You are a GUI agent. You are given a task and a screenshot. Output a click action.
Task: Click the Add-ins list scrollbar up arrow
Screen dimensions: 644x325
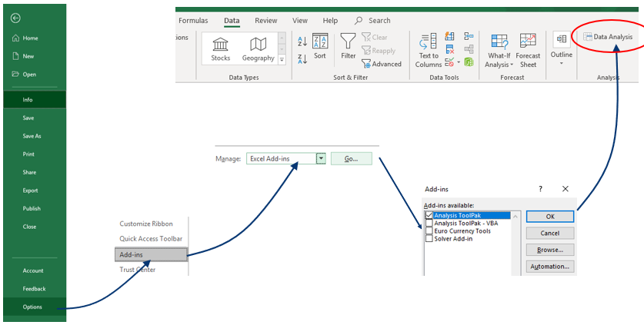click(x=516, y=215)
